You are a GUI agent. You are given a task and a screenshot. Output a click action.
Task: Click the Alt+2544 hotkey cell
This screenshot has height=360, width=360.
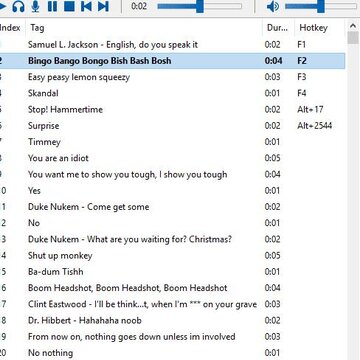[315, 126]
